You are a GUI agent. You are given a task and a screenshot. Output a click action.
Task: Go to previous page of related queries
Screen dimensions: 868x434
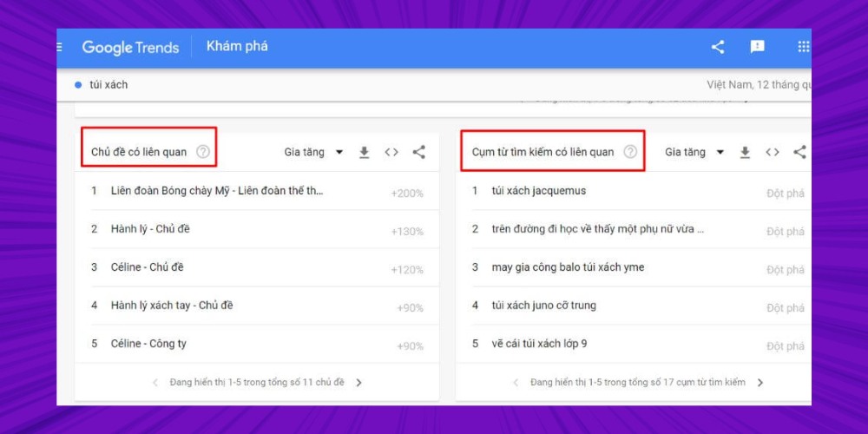click(x=516, y=383)
